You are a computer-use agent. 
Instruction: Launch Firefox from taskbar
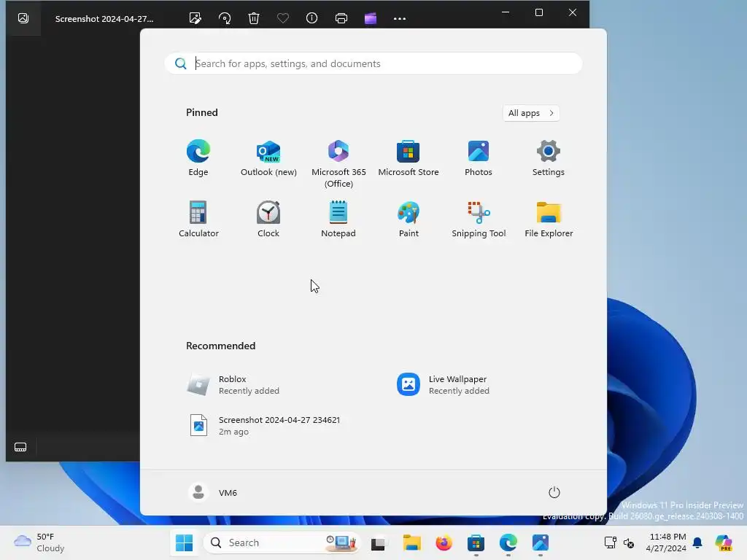point(444,542)
